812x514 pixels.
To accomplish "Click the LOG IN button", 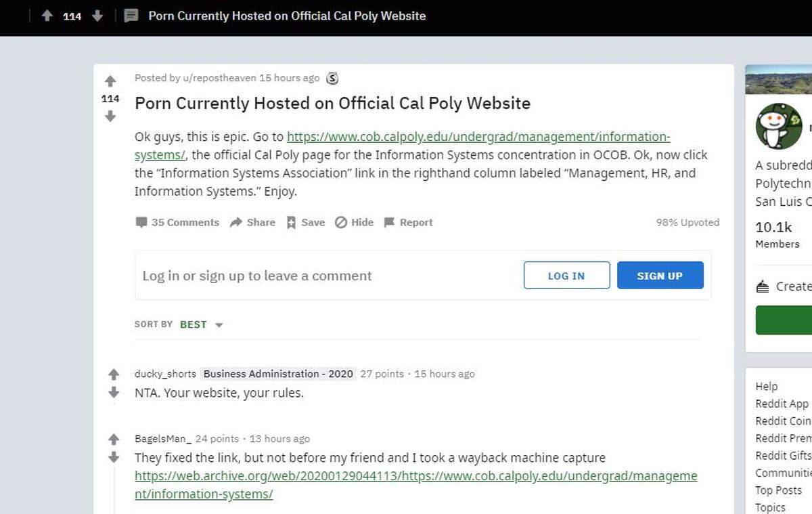I will coord(566,276).
